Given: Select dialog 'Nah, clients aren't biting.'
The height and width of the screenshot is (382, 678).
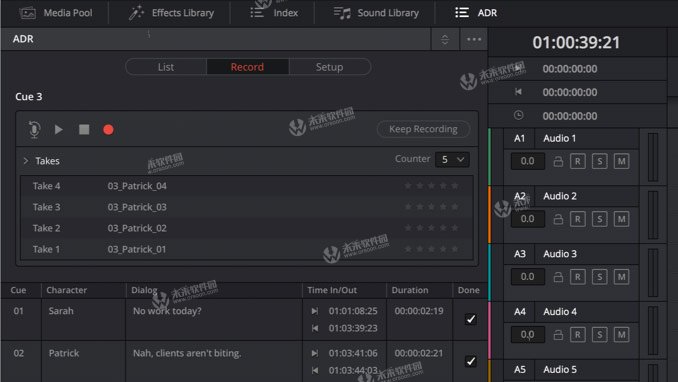Looking at the screenshot, I should click(x=187, y=353).
